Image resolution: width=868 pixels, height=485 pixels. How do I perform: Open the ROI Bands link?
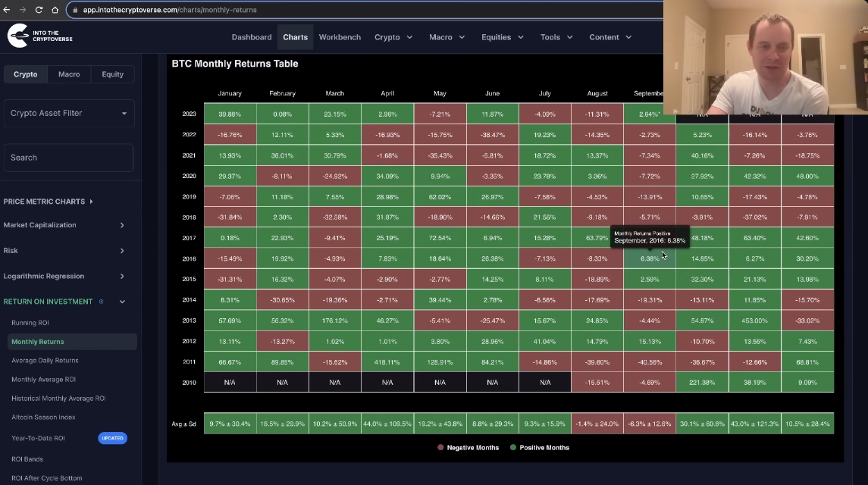pos(27,459)
